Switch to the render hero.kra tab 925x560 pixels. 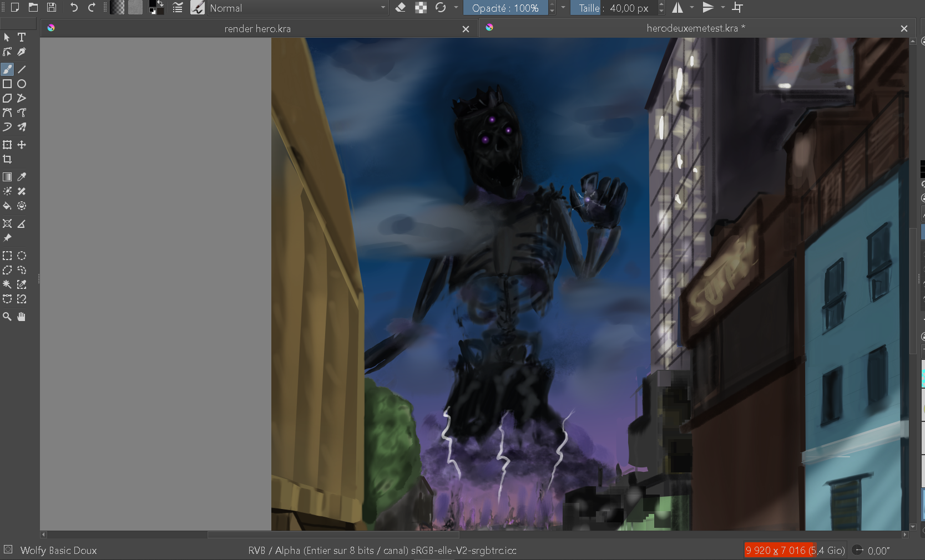(257, 29)
